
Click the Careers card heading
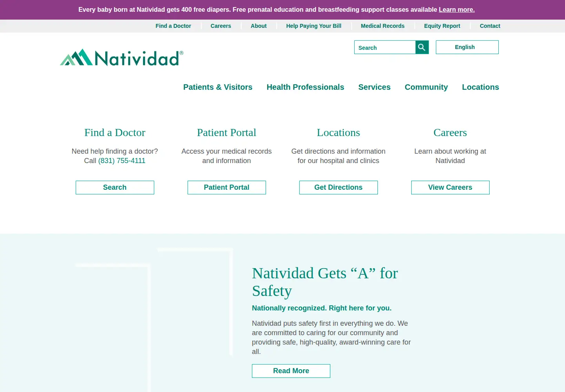pos(450,132)
